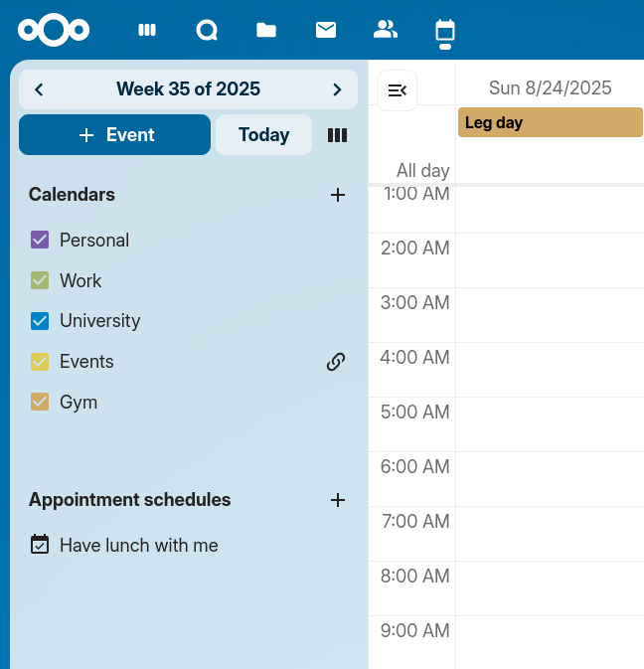Open the Dashboard app icon
The height and width of the screenshot is (669, 644).
(x=147, y=30)
